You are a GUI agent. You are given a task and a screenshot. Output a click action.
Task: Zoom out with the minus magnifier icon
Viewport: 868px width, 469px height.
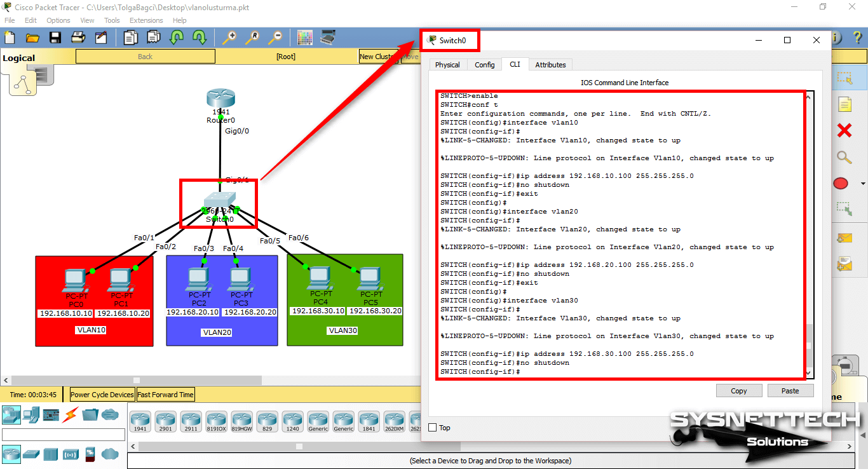point(275,37)
